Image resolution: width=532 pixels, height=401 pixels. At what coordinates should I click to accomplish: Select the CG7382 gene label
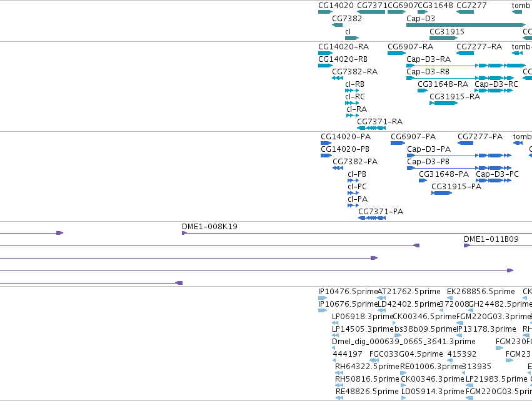coord(347,19)
